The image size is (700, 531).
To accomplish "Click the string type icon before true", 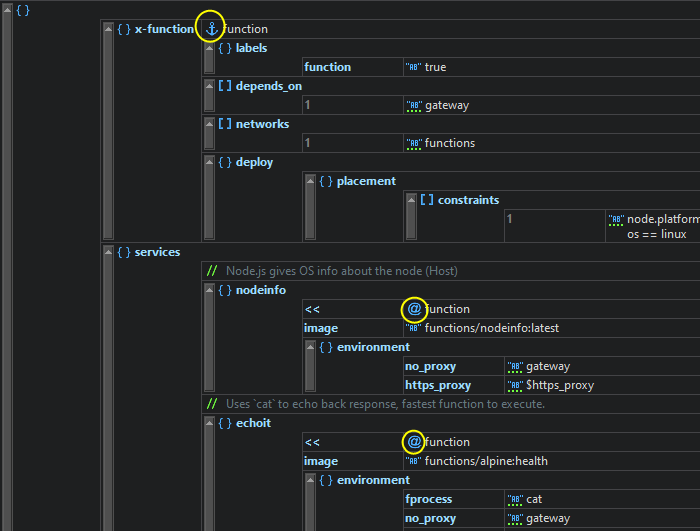I will (x=414, y=68).
